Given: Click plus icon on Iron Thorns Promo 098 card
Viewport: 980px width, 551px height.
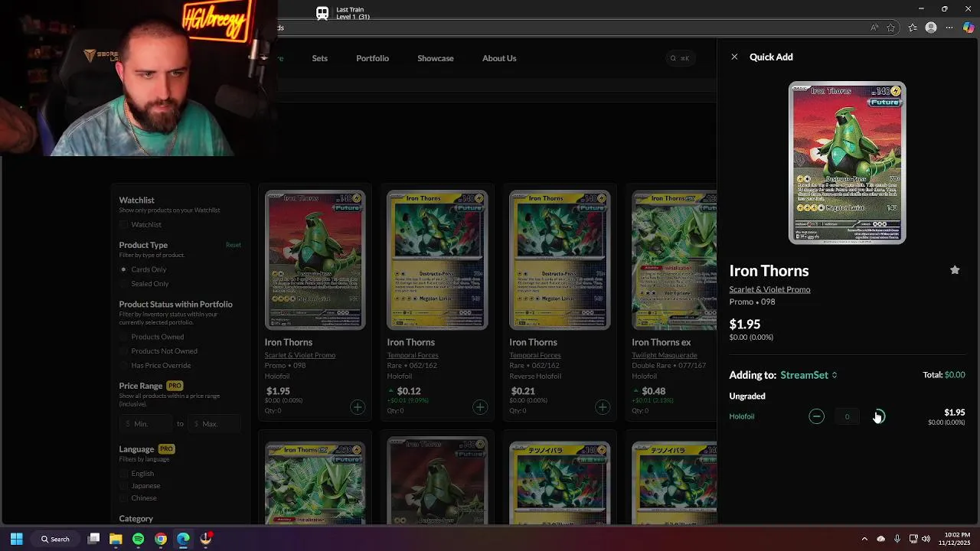Looking at the screenshot, I should pyautogui.click(x=358, y=407).
